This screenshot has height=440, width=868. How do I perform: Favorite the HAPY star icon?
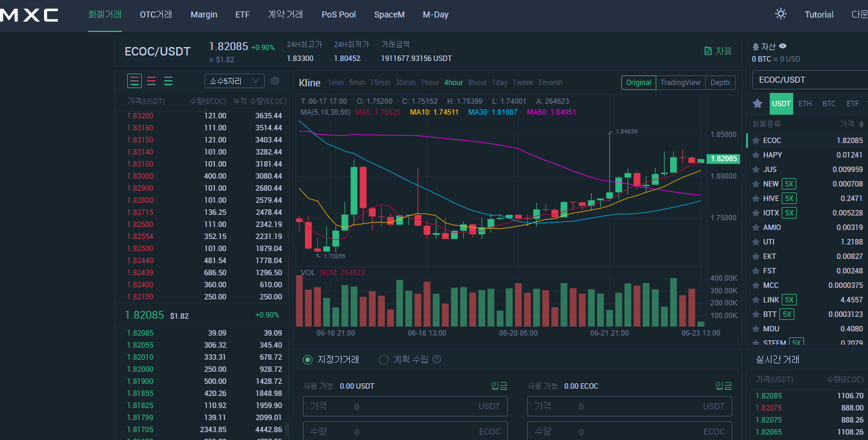756,155
